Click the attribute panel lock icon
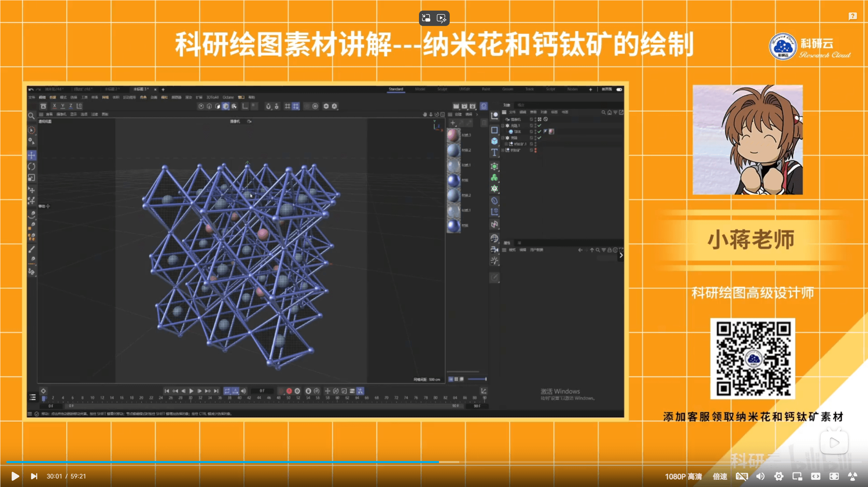This screenshot has height=487, width=868. [x=609, y=250]
